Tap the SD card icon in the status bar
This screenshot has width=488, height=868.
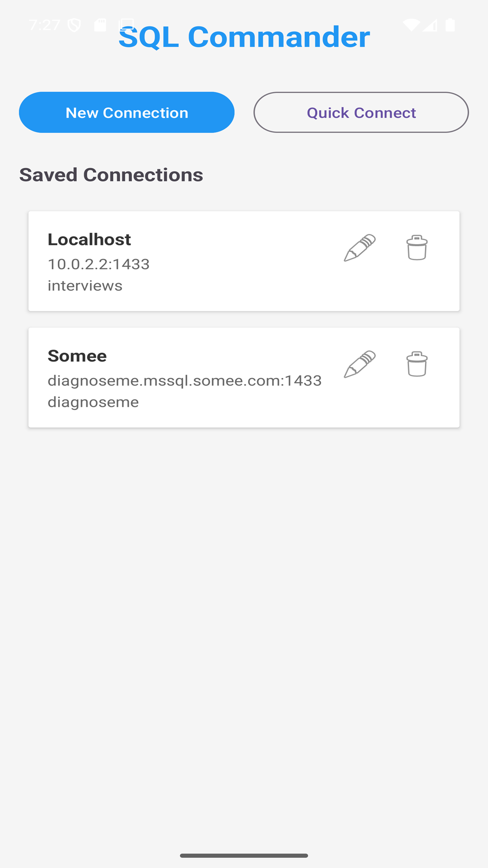tap(100, 25)
